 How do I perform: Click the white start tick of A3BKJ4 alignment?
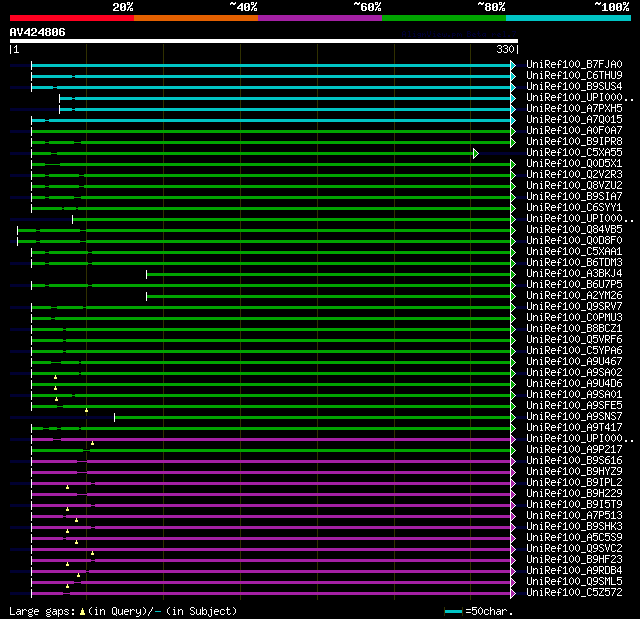147,274
